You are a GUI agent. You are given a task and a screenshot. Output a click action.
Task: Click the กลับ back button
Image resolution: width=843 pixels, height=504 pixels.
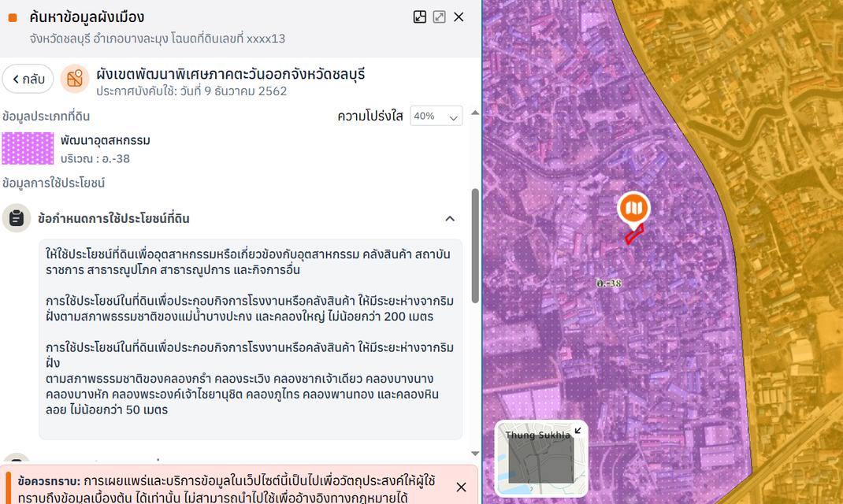click(28, 79)
